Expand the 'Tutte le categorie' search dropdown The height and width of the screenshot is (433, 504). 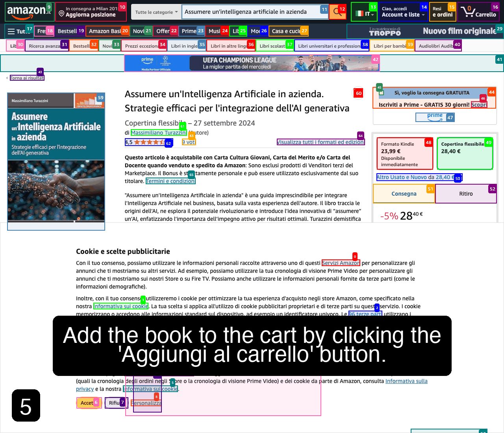pyautogui.click(x=156, y=12)
